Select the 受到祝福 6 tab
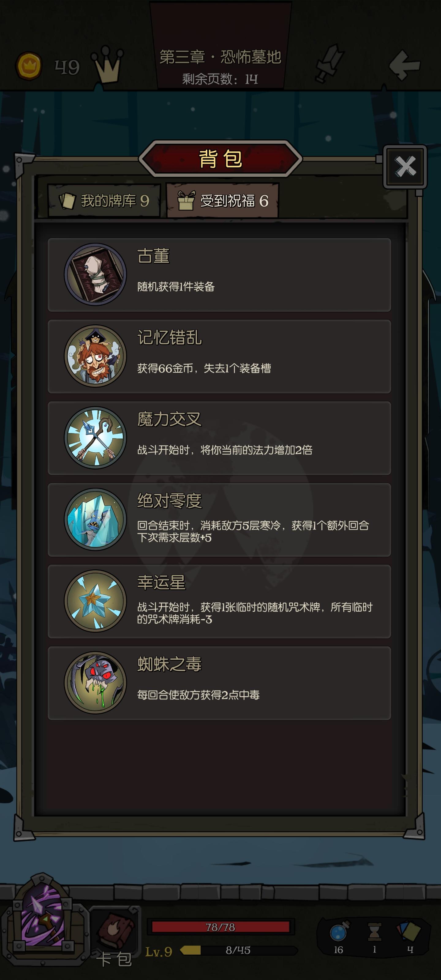This screenshot has width=441, height=980. (223, 201)
